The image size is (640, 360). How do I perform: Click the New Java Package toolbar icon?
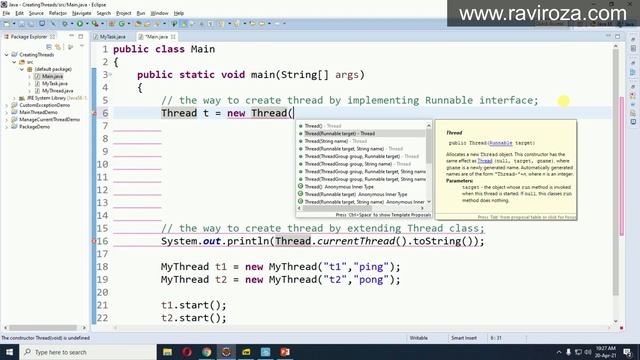[x=111, y=24]
